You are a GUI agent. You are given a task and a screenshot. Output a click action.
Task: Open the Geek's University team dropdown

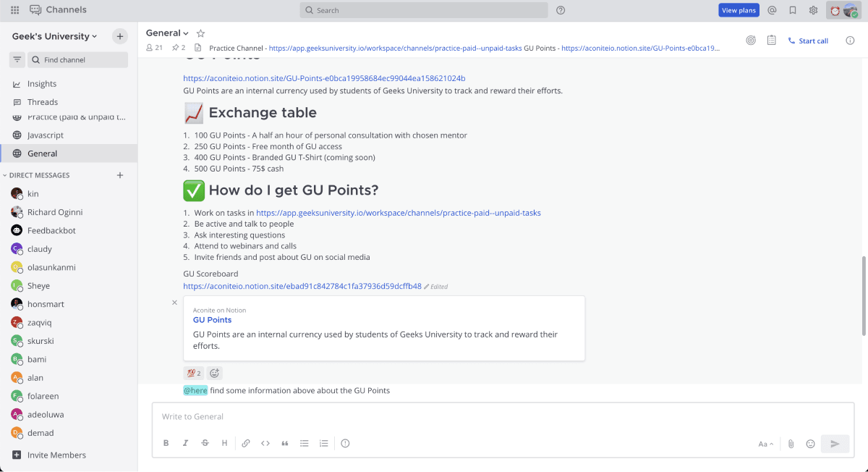click(x=55, y=36)
